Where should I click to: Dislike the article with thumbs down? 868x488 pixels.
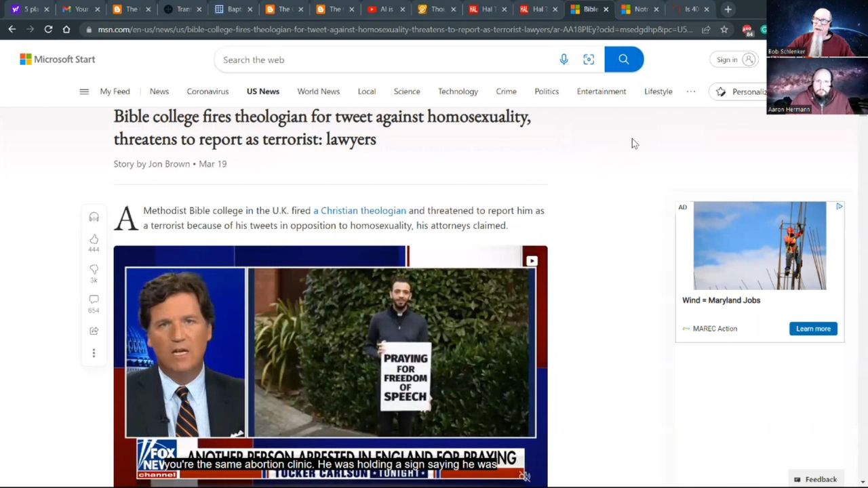[94, 270]
